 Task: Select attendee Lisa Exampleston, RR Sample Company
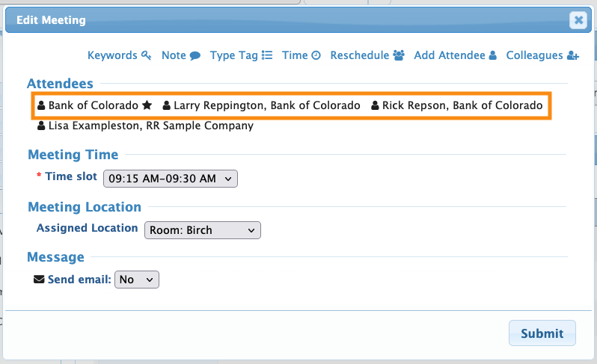coord(150,126)
